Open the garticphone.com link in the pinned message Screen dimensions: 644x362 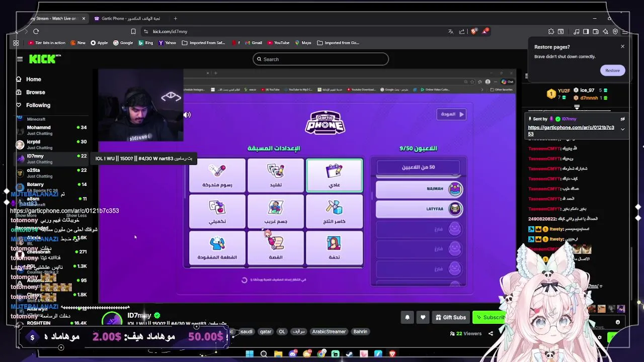[571, 131]
